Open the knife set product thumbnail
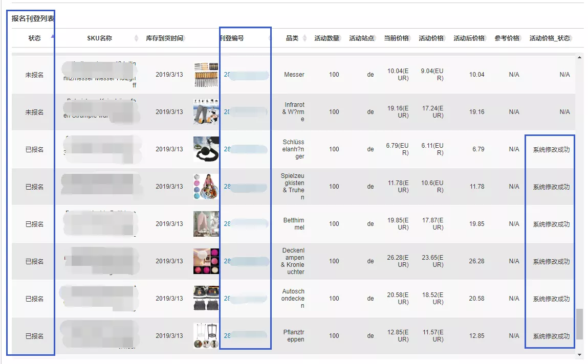 pos(206,75)
